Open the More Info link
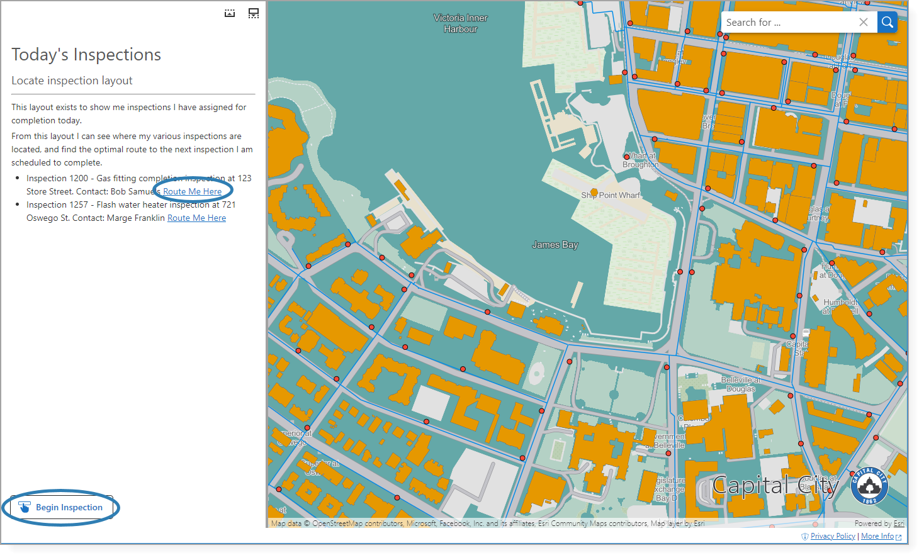924x560 pixels. pos(879,536)
